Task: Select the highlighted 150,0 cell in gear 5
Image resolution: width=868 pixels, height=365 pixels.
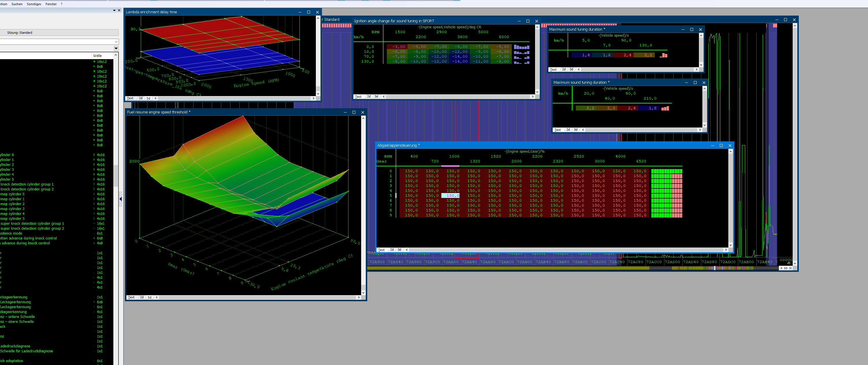Action: coord(451,195)
